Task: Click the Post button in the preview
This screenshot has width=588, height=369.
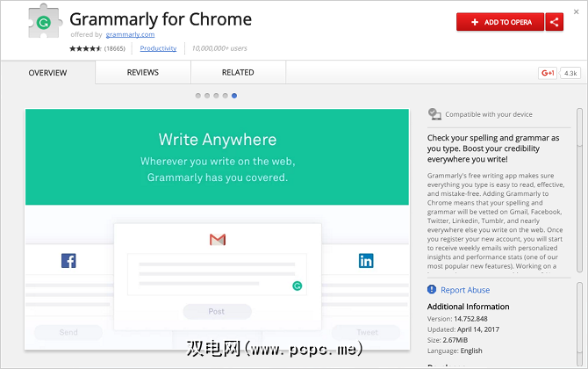Action: point(217,312)
